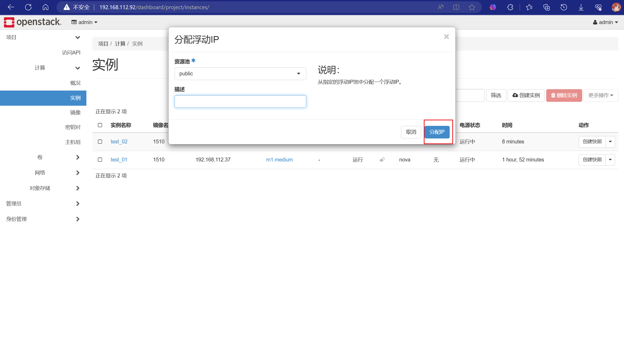The height and width of the screenshot is (364, 624).
Task: Click the 描述 text input field
Action: coord(240,102)
